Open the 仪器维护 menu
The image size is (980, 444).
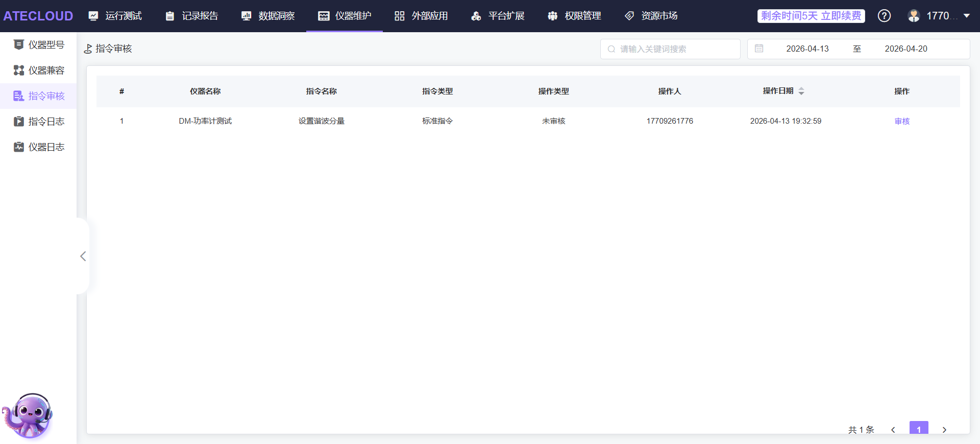click(345, 16)
